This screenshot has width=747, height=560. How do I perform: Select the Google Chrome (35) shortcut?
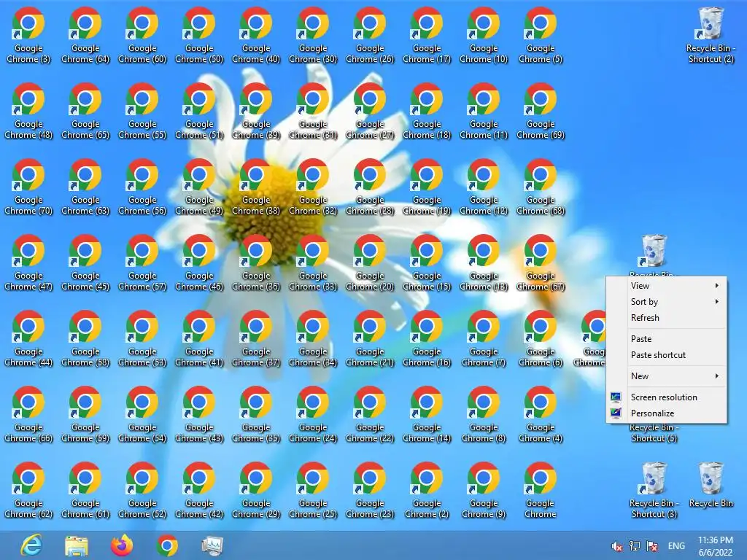[256, 415]
